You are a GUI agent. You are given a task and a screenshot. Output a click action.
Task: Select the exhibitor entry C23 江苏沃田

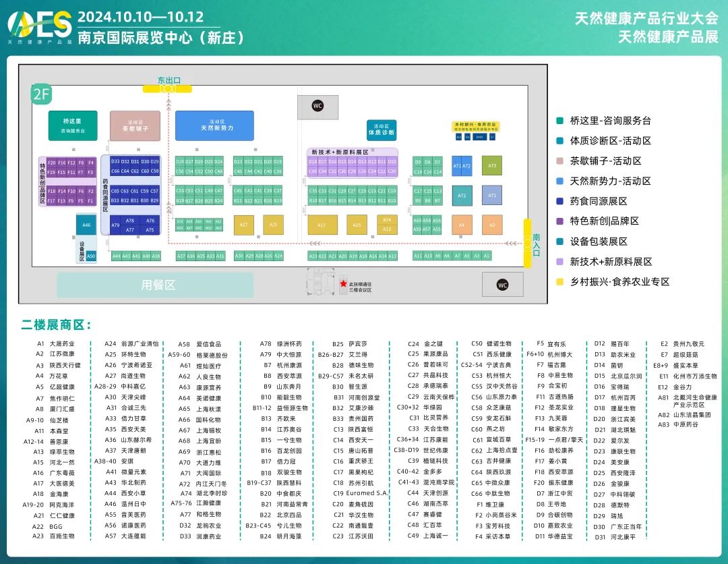(x=353, y=536)
